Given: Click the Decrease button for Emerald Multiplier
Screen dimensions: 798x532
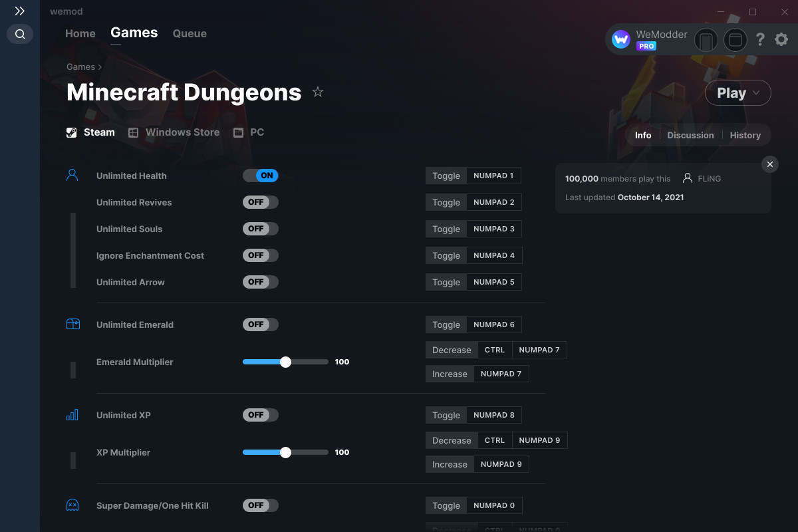Looking at the screenshot, I should click(452, 350).
